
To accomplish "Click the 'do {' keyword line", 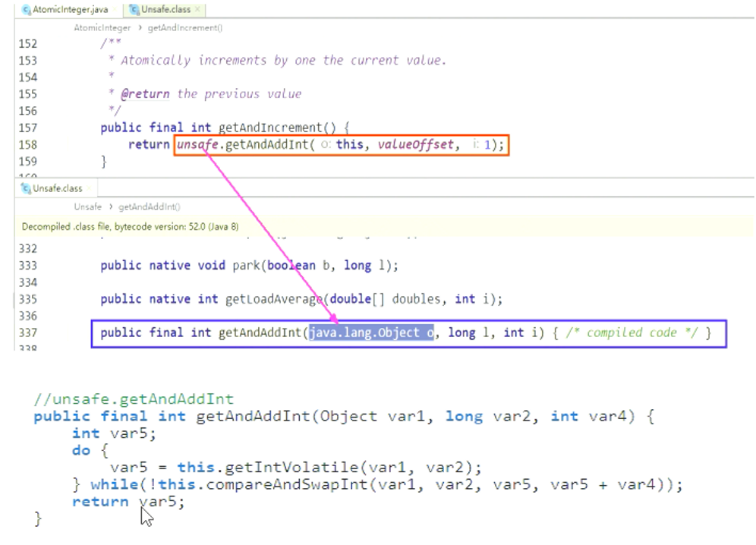I will (90, 450).
